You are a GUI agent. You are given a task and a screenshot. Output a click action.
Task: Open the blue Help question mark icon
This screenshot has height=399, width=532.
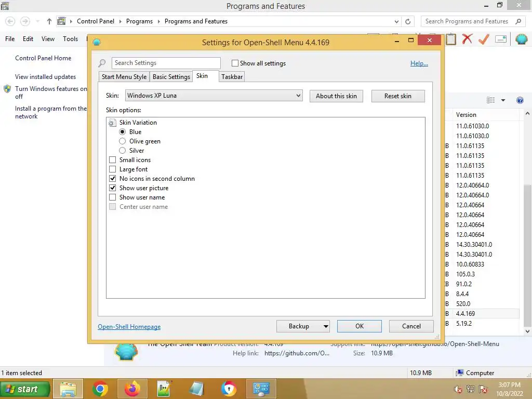520,100
